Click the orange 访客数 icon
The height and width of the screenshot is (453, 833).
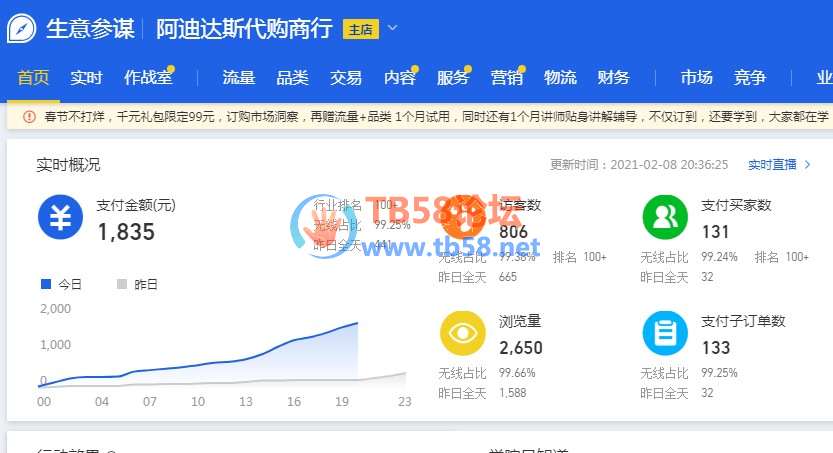coord(462,217)
